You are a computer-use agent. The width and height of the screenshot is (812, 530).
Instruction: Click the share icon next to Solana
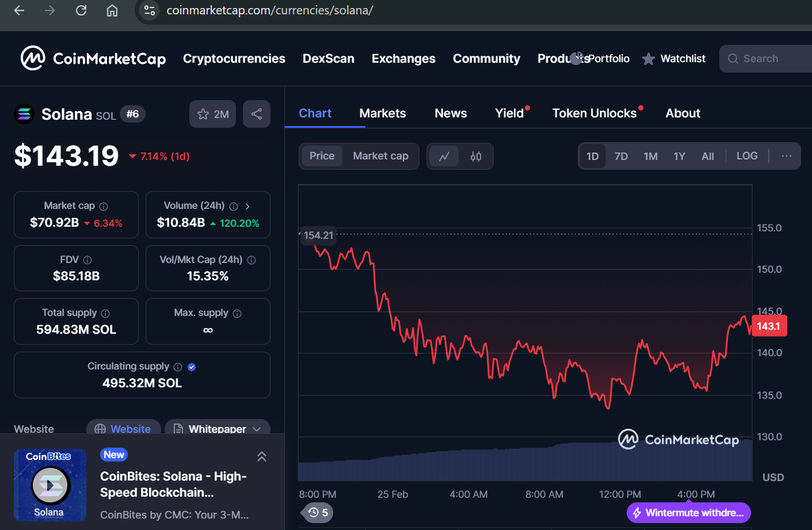point(257,114)
